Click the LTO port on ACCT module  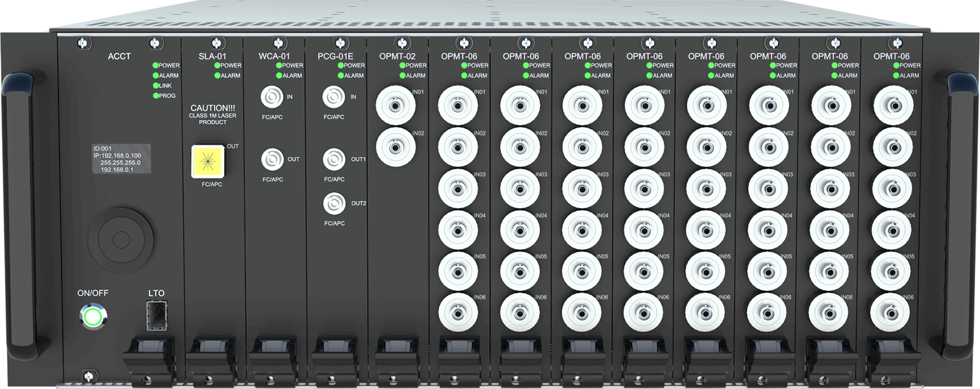(x=157, y=316)
